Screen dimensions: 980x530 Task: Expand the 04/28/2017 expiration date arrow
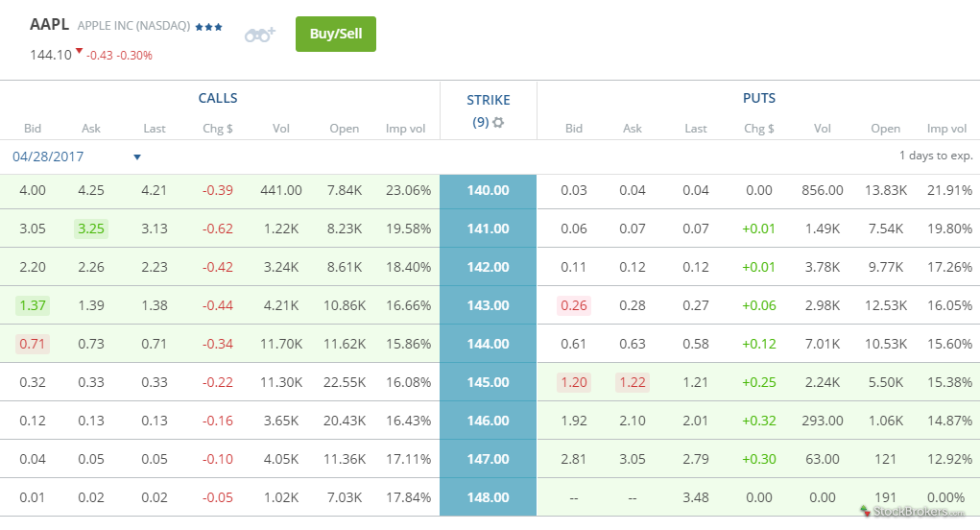coord(137,157)
